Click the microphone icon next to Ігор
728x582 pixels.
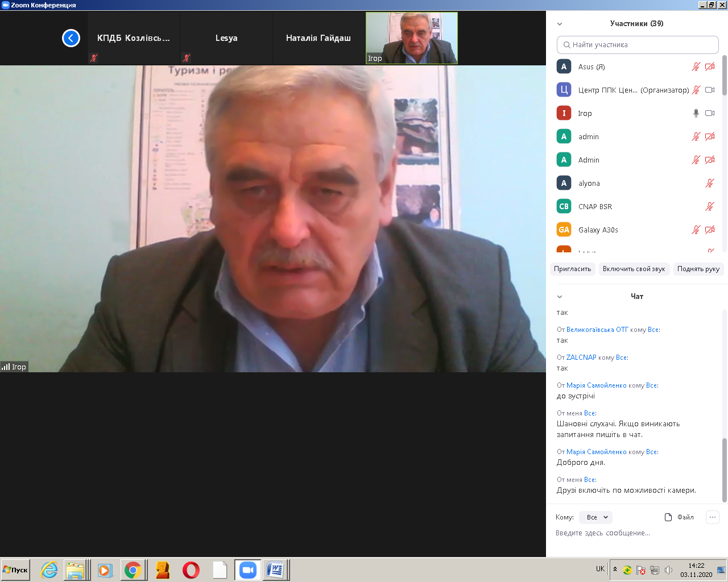click(696, 113)
